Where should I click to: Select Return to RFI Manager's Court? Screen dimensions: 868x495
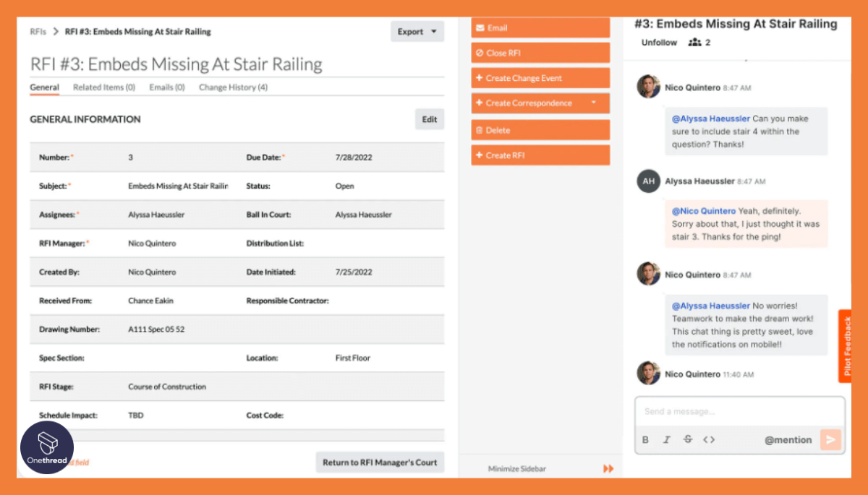380,462
